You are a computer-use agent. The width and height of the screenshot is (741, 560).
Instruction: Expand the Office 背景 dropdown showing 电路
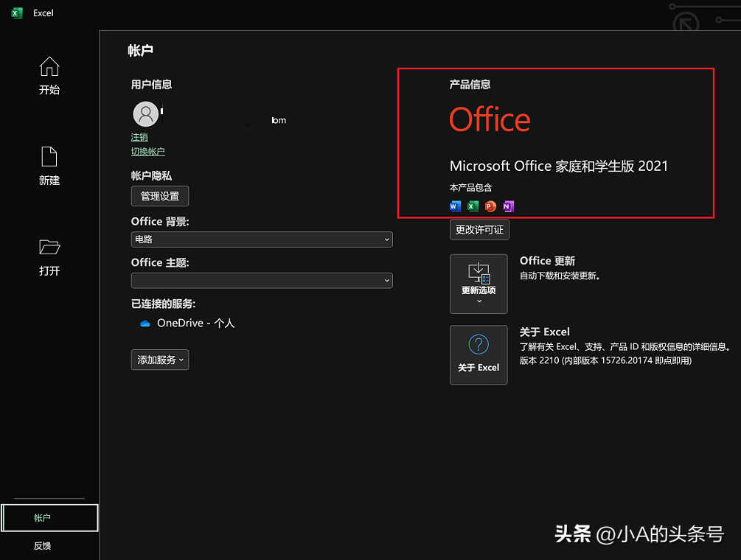(x=262, y=239)
